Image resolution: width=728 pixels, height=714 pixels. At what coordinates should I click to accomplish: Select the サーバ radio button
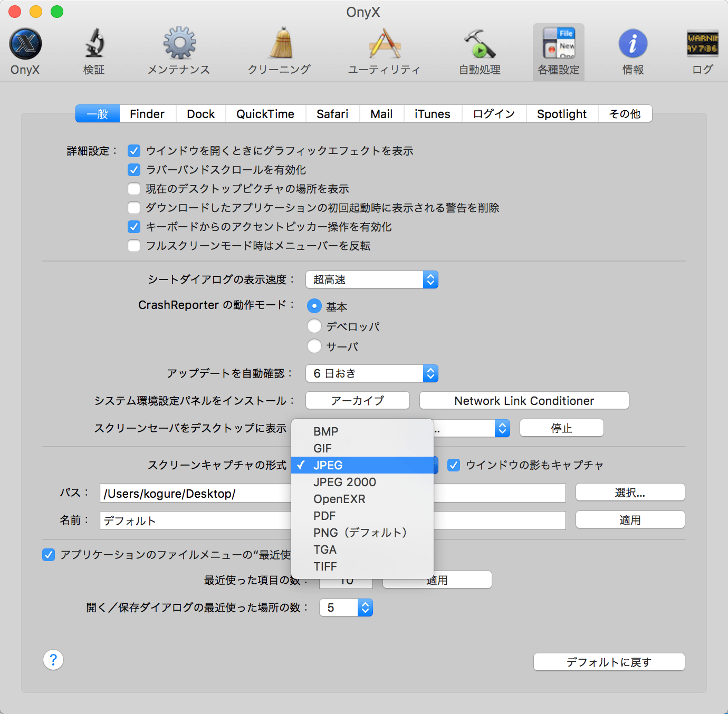[x=314, y=346]
